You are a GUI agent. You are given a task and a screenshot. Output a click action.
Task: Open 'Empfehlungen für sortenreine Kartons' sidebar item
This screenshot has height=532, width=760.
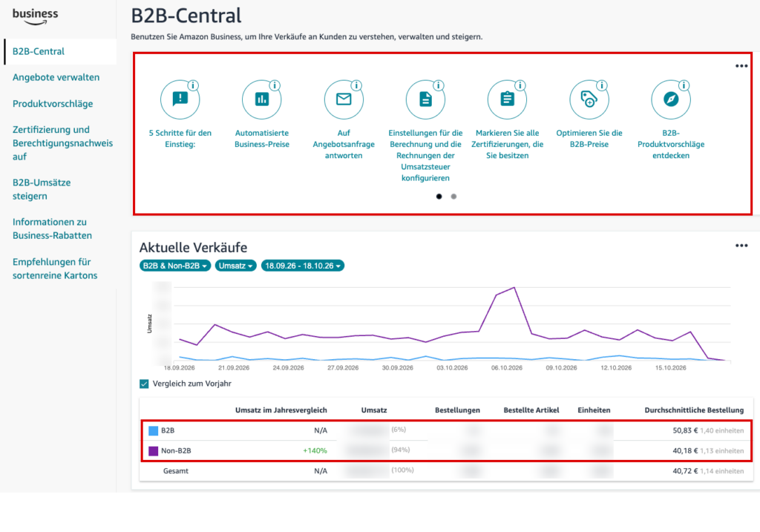click(55, 269)
